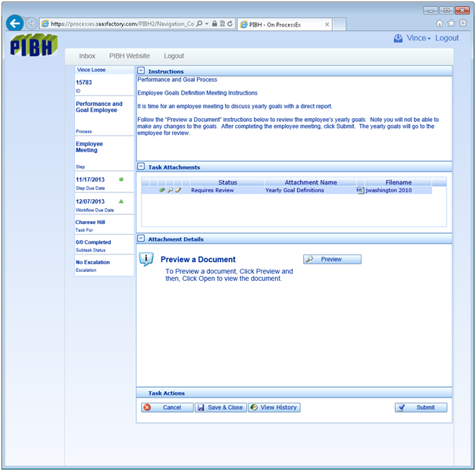The image size is (476, 471).
Task: Click the Submit button
Action: pyautogui.click(x=421, y=407)
